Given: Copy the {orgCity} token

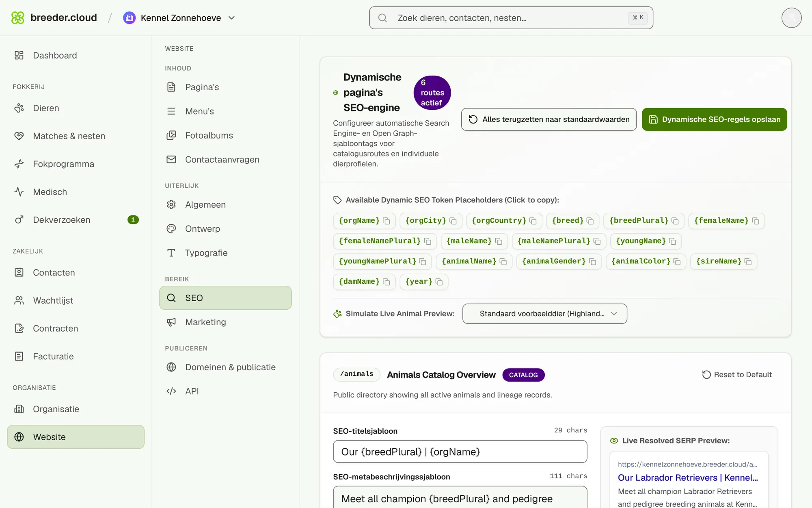Looking at the screenshot, I should tap(431, 221).
